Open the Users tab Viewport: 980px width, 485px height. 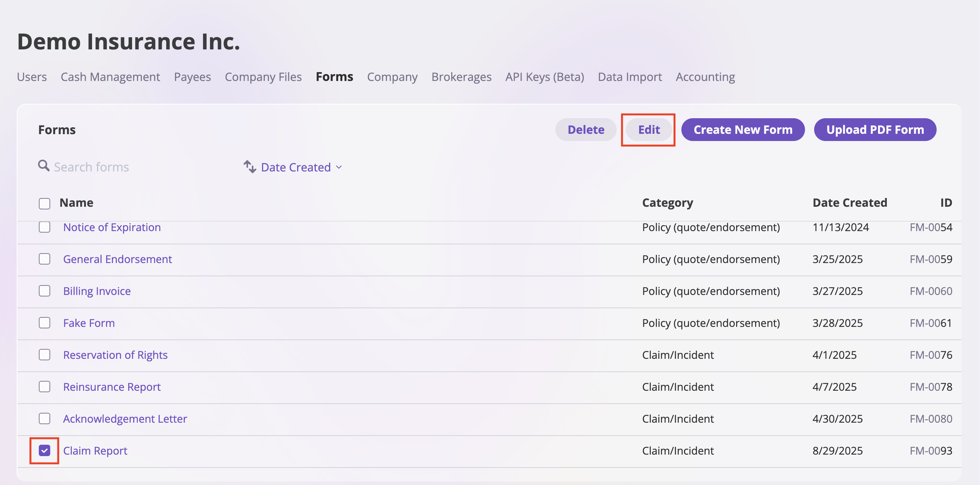tap(32, 77)
